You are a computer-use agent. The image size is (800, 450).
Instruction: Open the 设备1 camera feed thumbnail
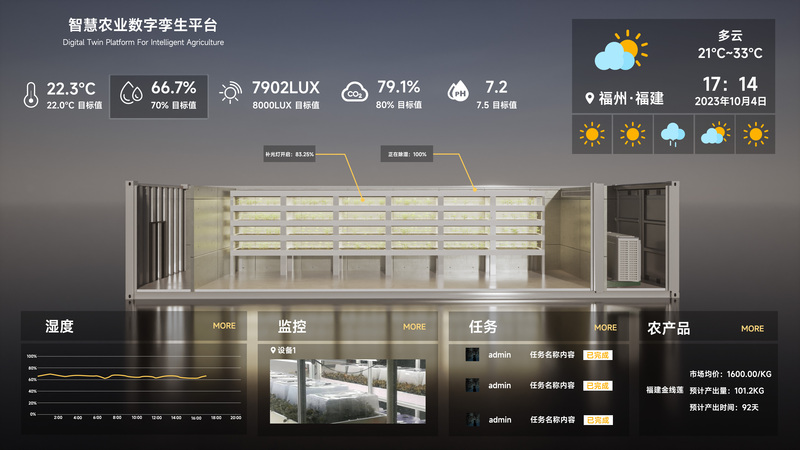tap(347, 391)
